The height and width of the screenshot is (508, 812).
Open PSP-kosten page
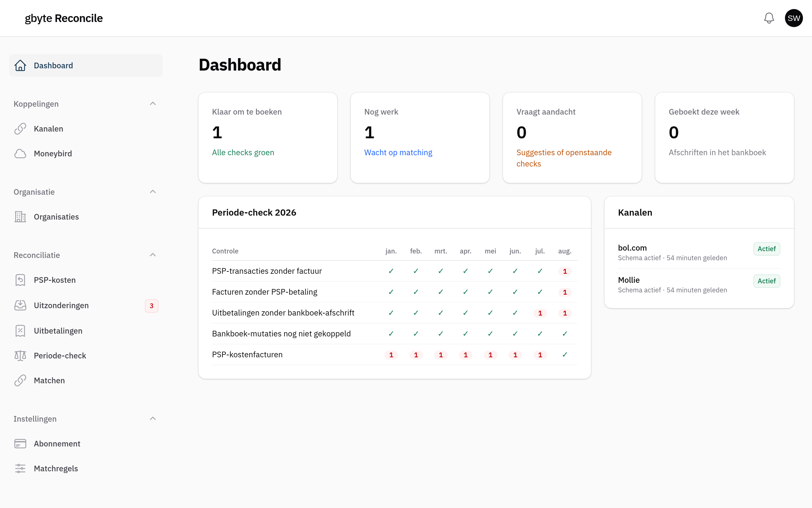(x=86, y=280)
